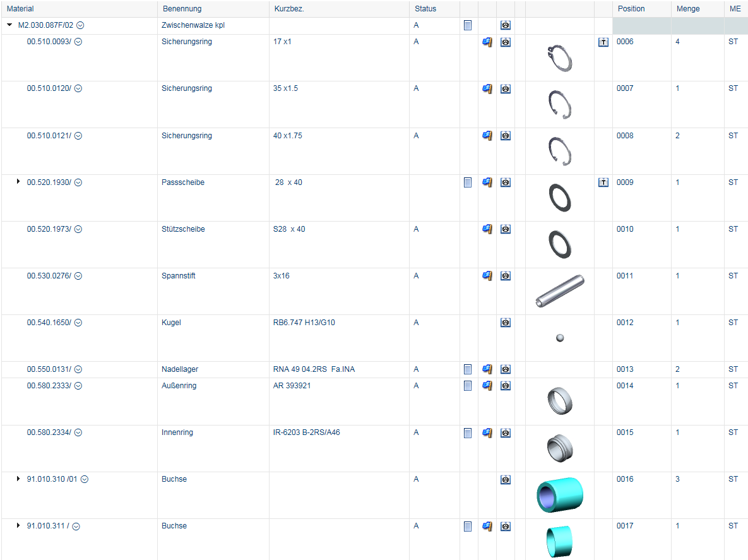Click the Benennung column header
This screenshot has width=748, height=560.
coord(182,9)
